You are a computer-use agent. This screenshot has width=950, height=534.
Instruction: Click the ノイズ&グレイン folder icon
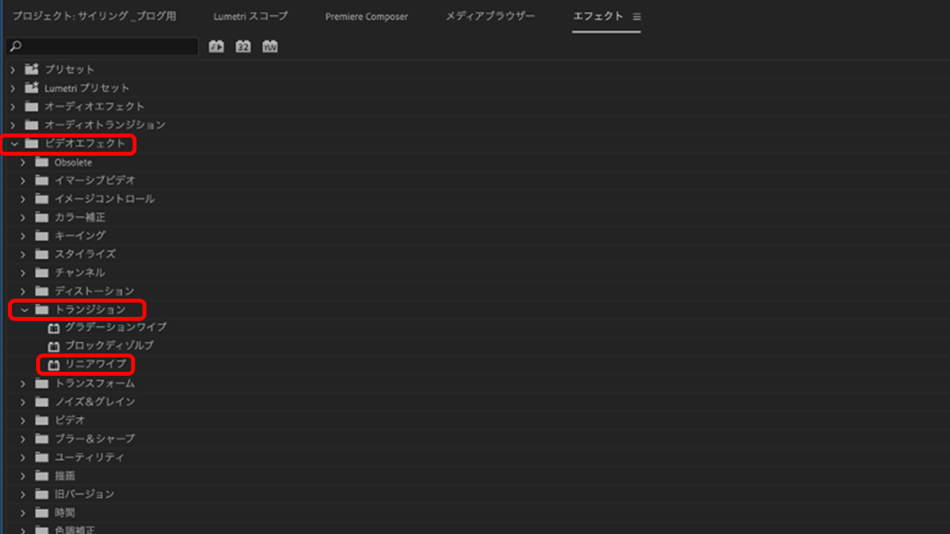coord(42,402)
